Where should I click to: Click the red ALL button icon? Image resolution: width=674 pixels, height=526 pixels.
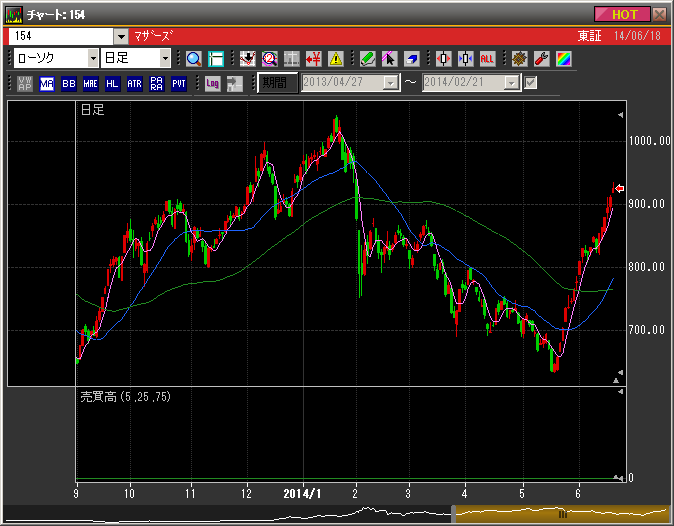487,58
